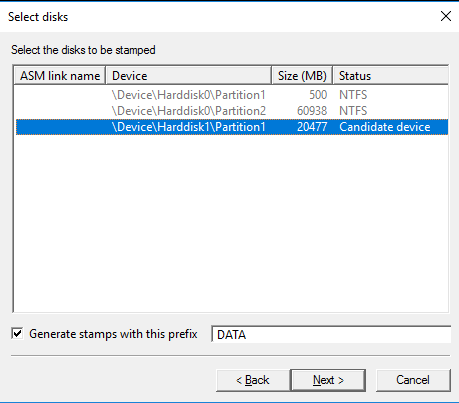Image resolution: width=459 pixels, height=403 pixels.
Task: Select the Harddisk1\Partition1 device entry
Action: click(x=232, y=127)
